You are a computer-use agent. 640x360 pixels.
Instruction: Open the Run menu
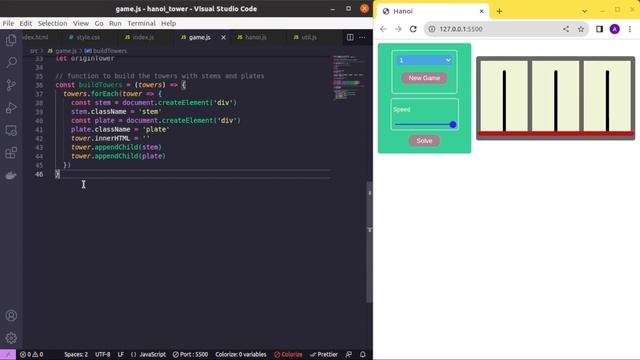115,23
